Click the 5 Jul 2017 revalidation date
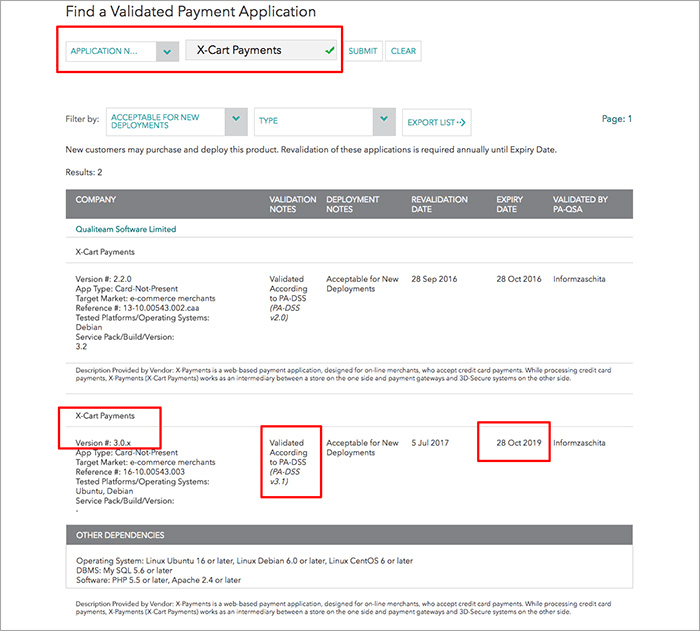The image size is (700, 631). tap(430, 443)
